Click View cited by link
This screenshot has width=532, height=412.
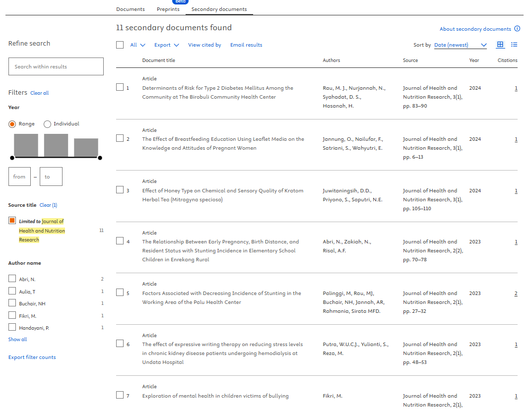pos(204,45)
